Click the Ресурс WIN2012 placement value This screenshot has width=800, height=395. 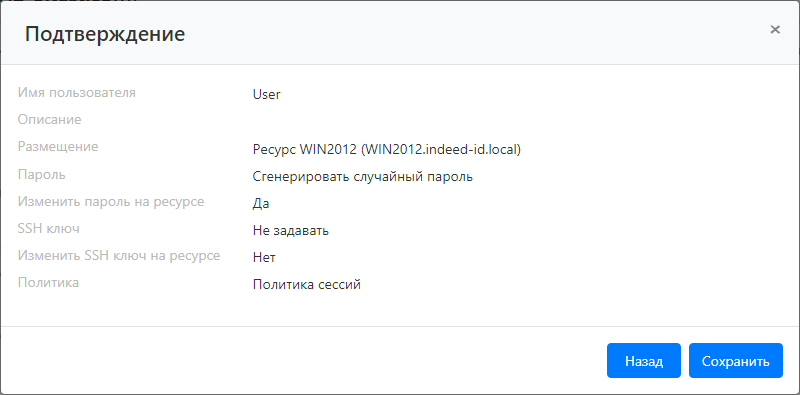[x=386, y=150]
